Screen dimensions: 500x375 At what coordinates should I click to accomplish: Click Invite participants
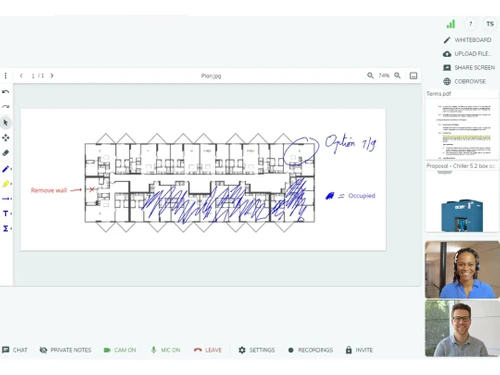coord(359,350)
